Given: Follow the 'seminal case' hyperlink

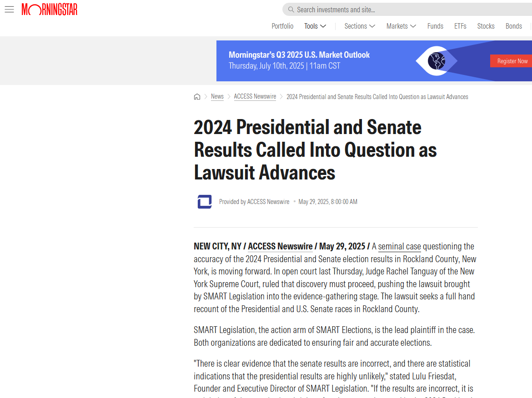Looking at the screenshot, I should [x=399, y=246].
